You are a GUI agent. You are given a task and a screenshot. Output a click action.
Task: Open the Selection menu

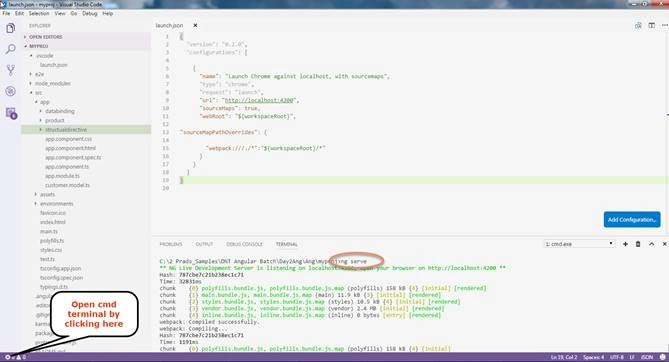39,14
